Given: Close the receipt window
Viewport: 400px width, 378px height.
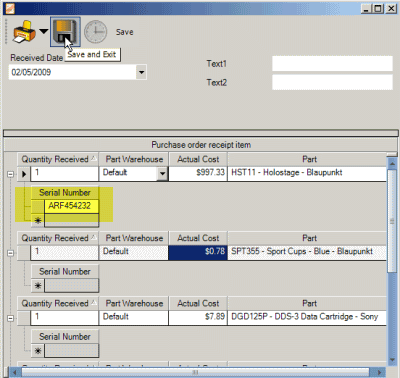Looking at the screenshot, I should 391,8.
